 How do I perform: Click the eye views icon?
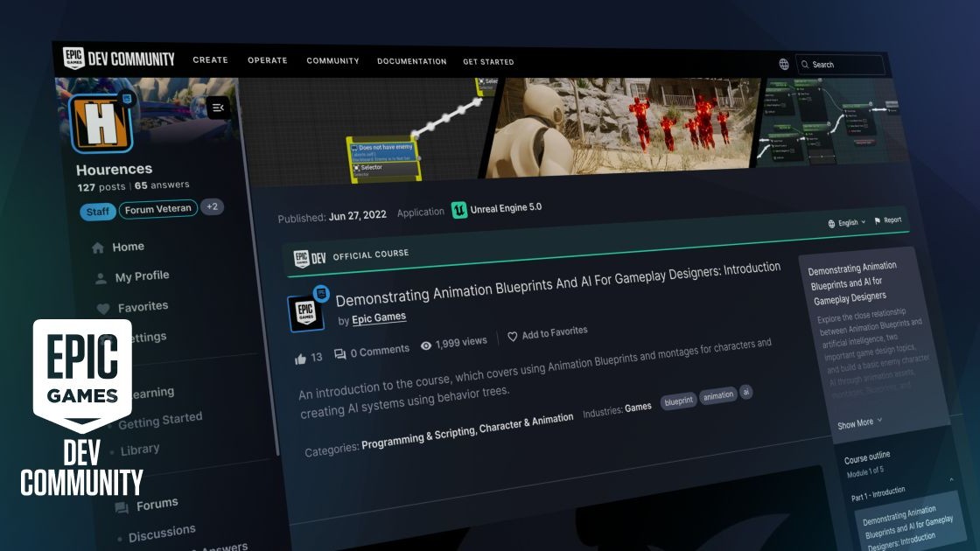tap(425, 345)
